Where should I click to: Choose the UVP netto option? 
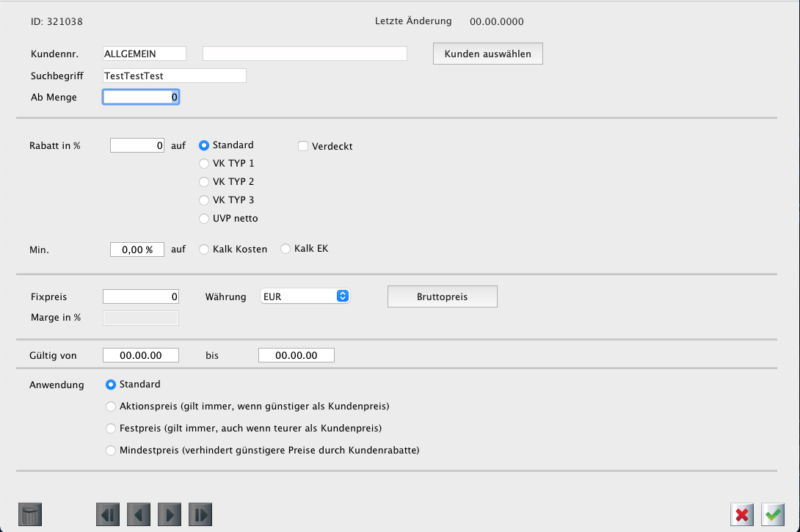[x=205, y=219]
